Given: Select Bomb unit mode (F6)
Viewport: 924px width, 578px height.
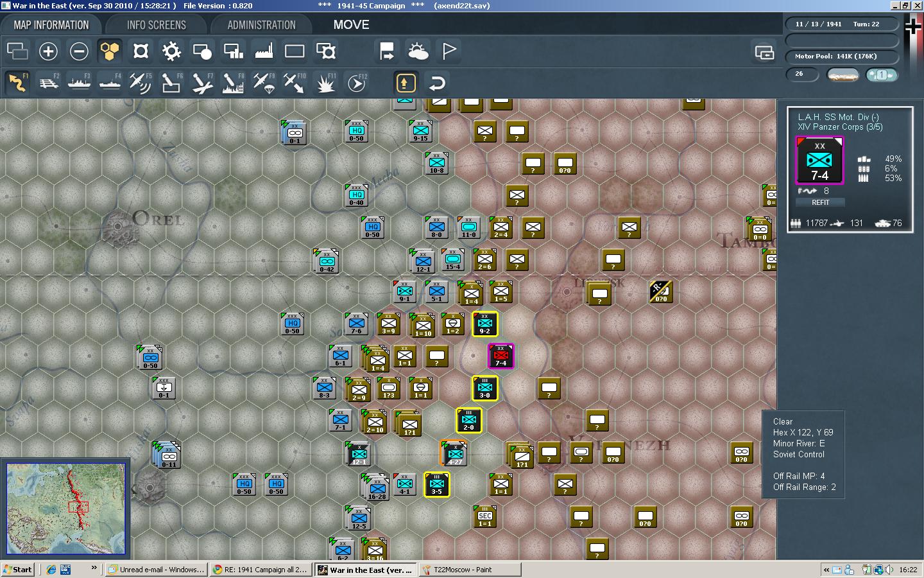Looking at the screenshot, I should [x=171, y=83].
